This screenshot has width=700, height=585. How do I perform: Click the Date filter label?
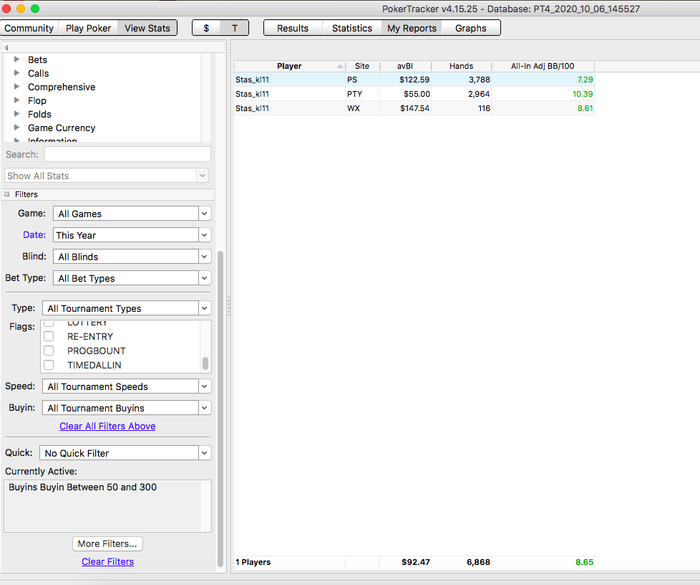pyautogui.click(x=34, y=234)
